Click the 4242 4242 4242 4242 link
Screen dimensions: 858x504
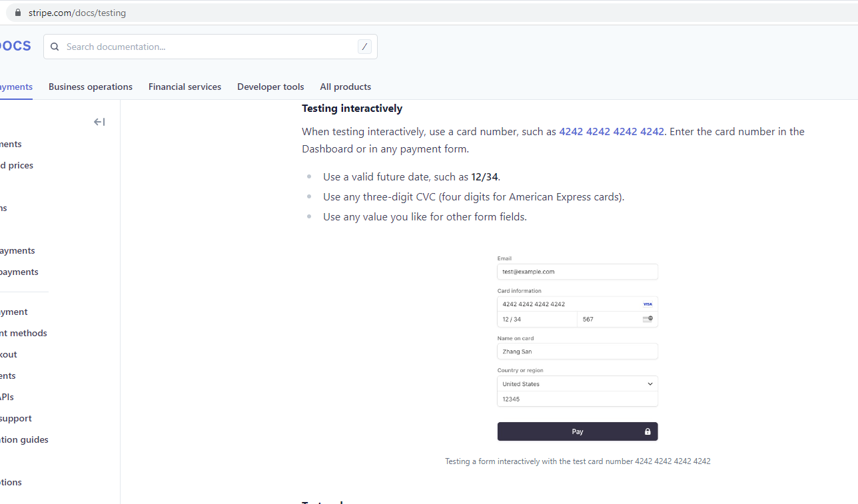point(611,132)
